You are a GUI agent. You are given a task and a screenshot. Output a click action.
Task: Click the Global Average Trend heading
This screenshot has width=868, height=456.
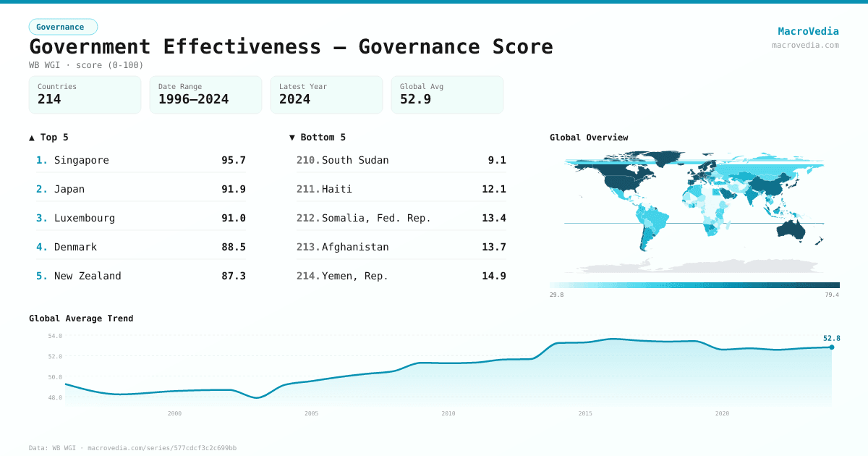pyautogui.click(x=81, y=318)
